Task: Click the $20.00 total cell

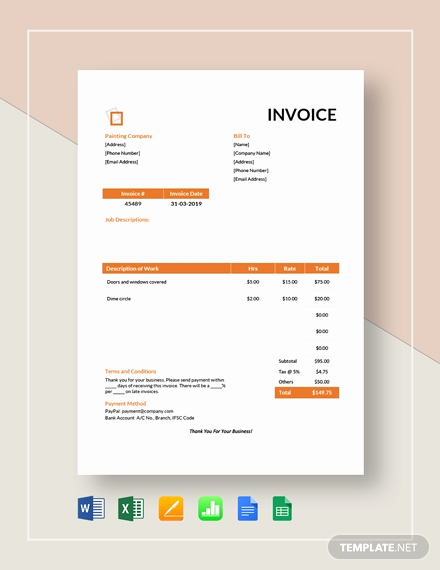Action: point(322,298)
